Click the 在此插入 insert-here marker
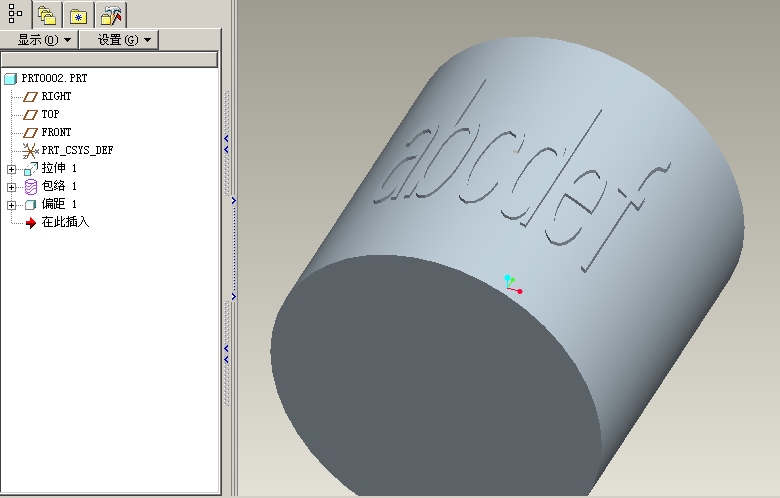 [x=65, y=222]
